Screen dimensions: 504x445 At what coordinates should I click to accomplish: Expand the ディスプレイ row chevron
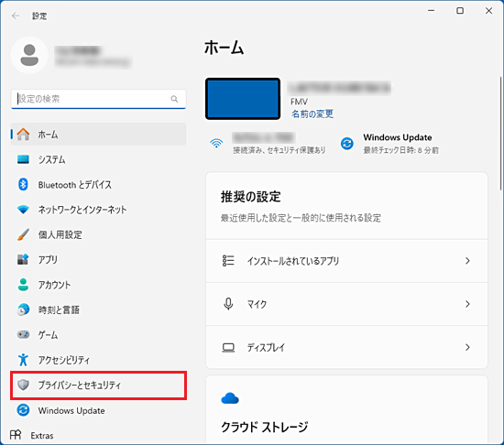click(x=467, y=347)
